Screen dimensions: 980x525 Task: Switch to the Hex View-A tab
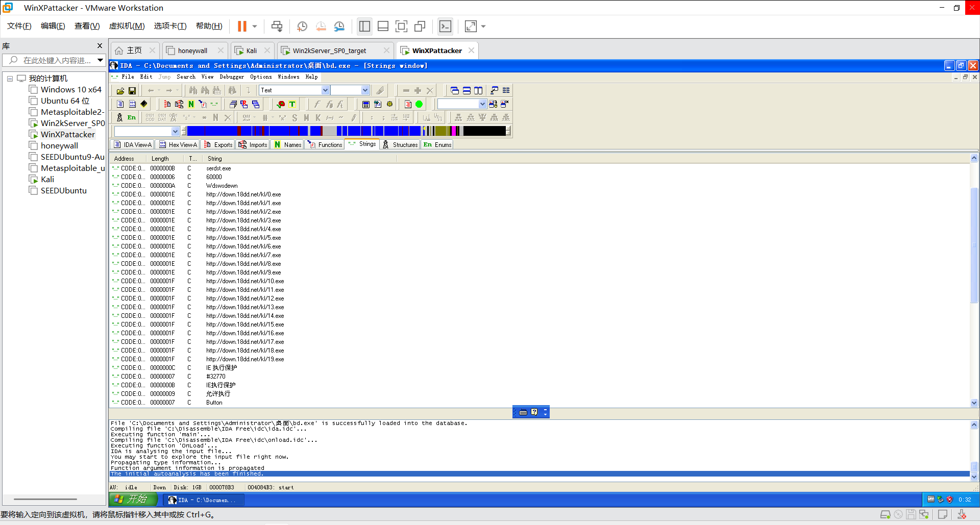(x=178, y=145)
